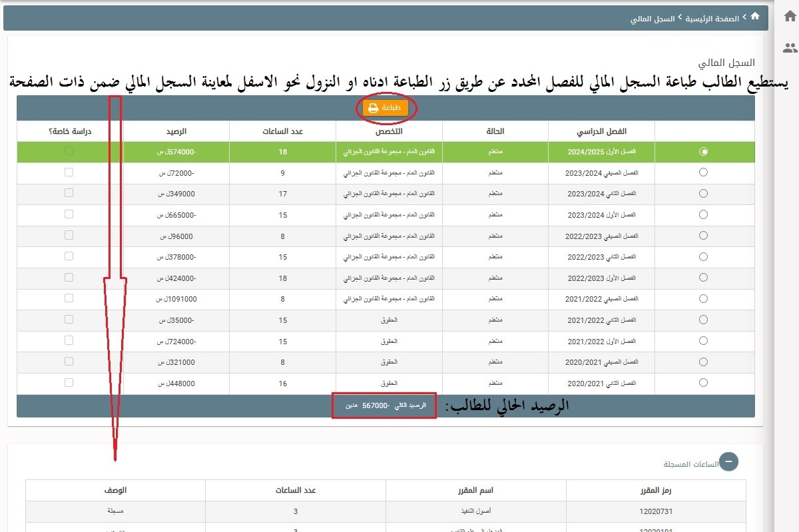Toggle دراسة خاصة checkbox for الفصل الصيفي 2021/2022
799x532 pixels.
tap(69, 298)
